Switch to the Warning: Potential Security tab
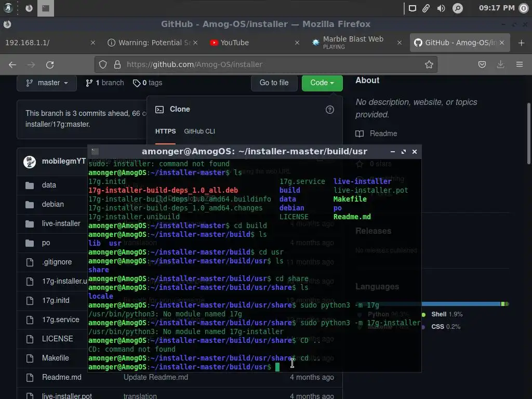532x399 pixels. point(152,43)
